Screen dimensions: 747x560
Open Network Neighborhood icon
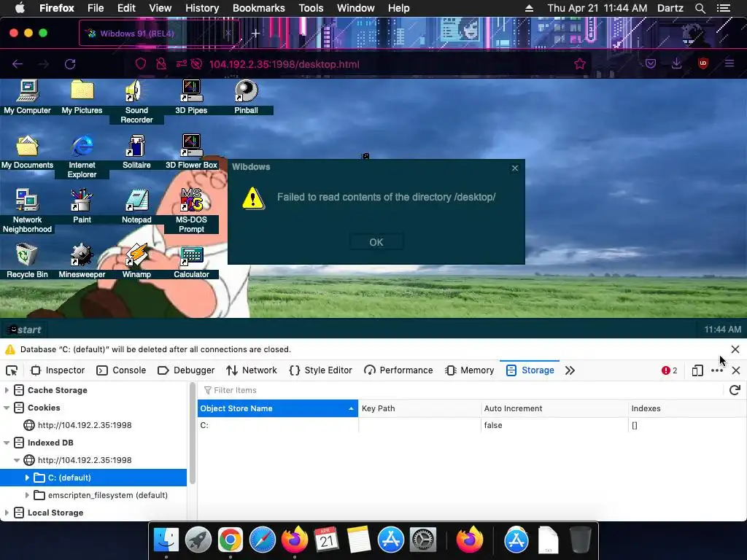27,211
